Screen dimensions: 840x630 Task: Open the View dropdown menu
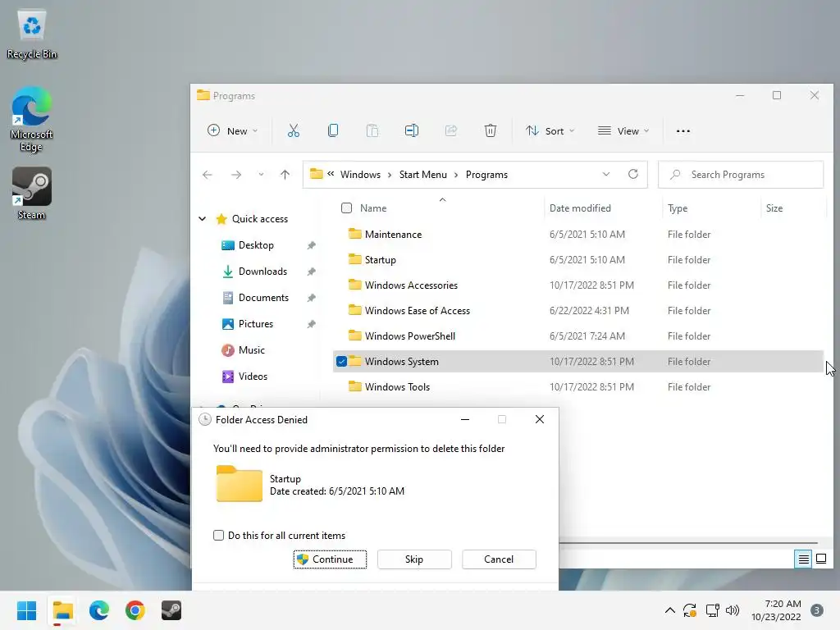[623, 130]
